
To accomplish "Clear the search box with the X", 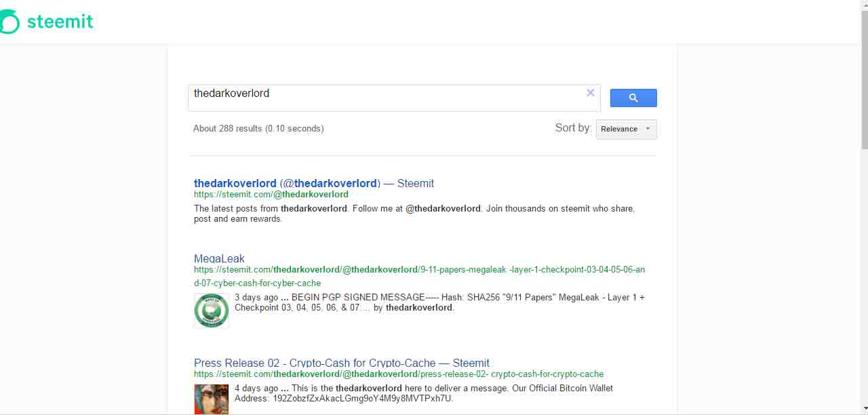I will 590,93.
